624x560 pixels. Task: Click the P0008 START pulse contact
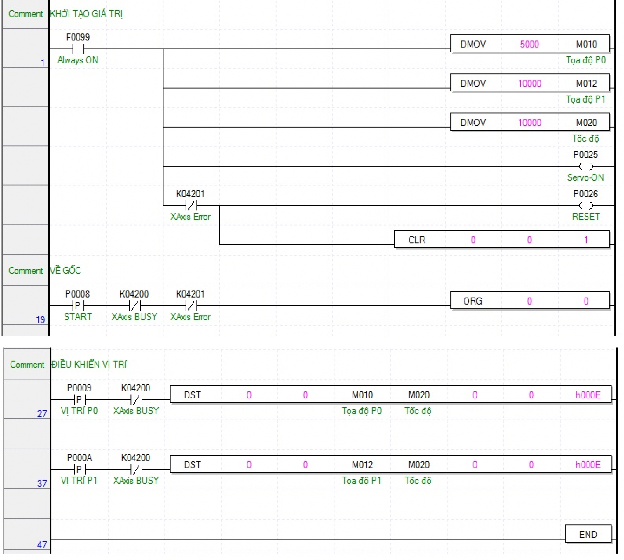(77, 304)
